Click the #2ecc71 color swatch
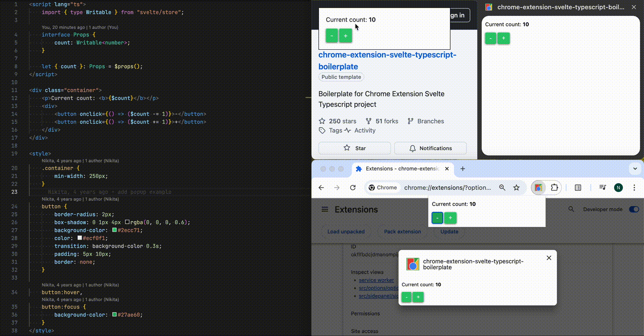This screenshot has height=336, width=644. (114, 230)
